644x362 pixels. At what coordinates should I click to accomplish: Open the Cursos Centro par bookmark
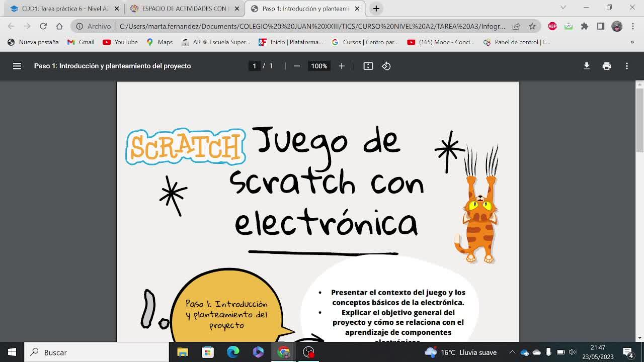365,42
